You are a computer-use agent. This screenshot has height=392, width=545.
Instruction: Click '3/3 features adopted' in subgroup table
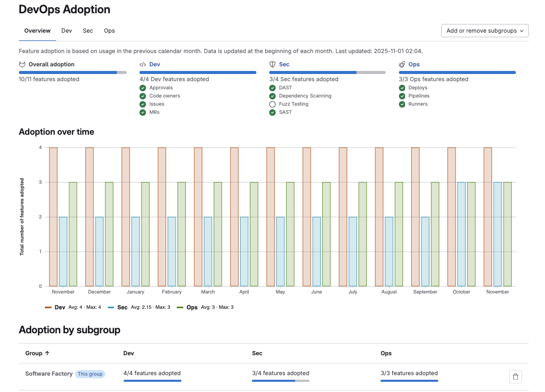pos(409,373)
